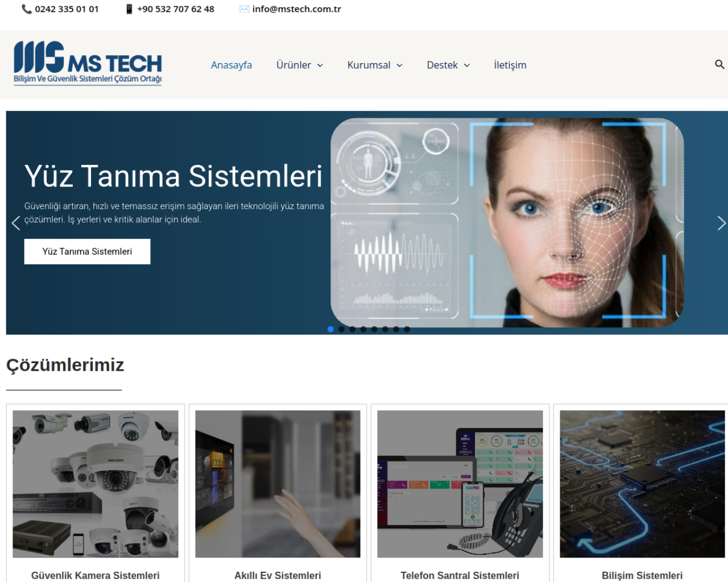Click the mobile phone icon
Screen dimensions: 728x582
[129, 9]
